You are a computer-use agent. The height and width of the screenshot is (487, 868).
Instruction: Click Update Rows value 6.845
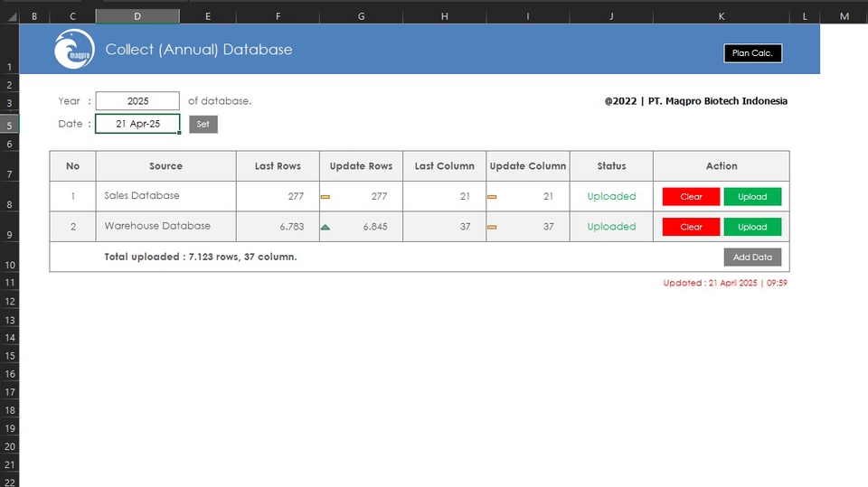[374, 227]
